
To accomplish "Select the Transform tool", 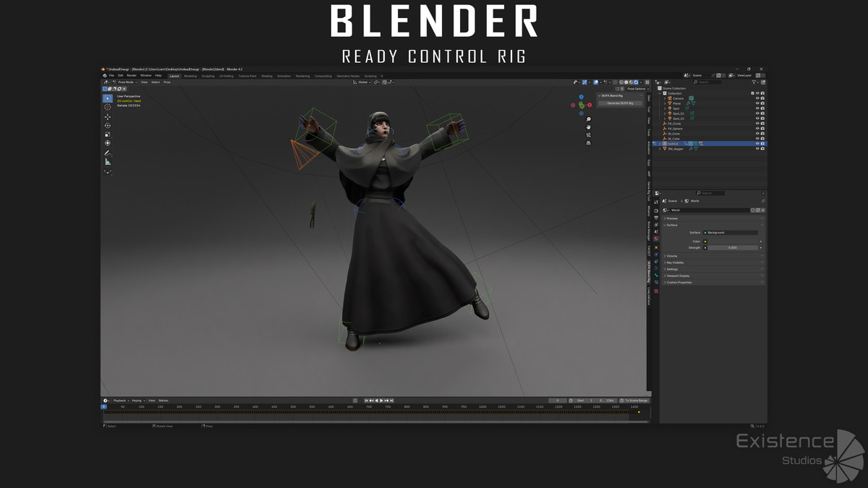I will pyautogui.click(x=108, y=143).
